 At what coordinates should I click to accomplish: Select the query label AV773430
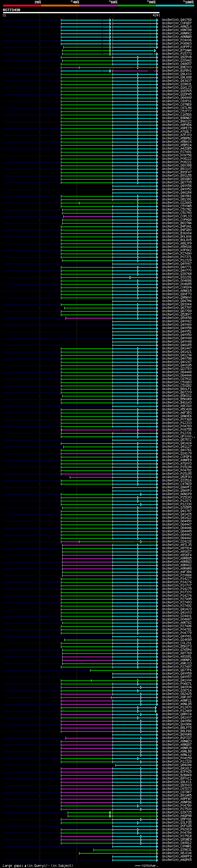point(11,10)
